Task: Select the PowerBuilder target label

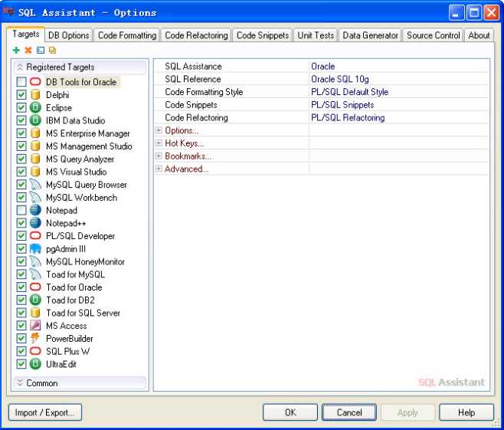Action: [x=70, y=338]
